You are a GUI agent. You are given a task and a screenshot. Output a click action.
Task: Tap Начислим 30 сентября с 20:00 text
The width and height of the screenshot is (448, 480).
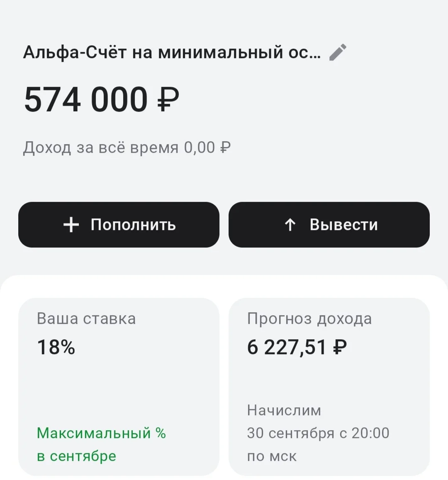click(318, 421)
